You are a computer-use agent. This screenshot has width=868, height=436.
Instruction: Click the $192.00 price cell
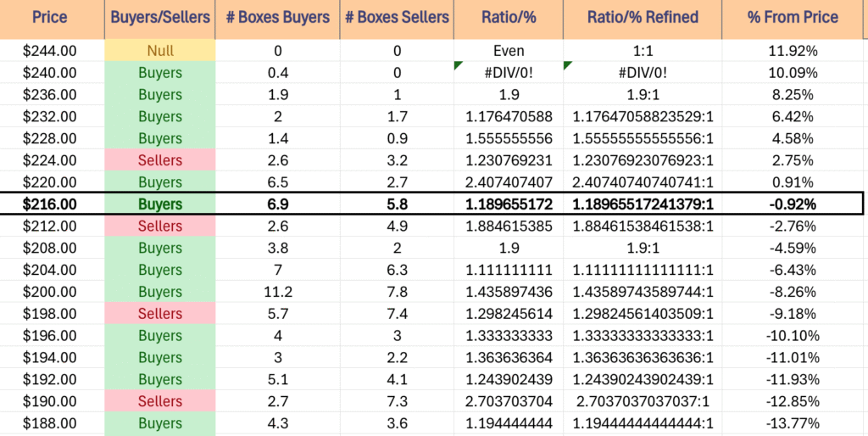(x=52, y=379)
